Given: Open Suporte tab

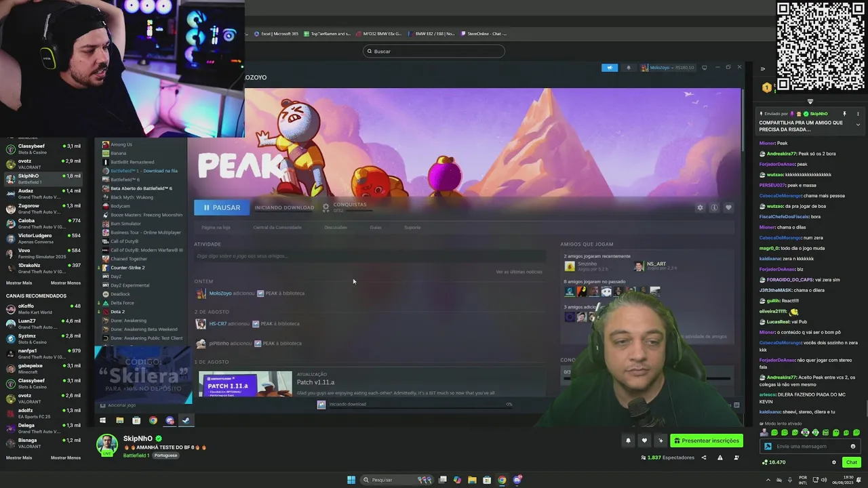Looking at the screenshot, I should pos(412,227).
